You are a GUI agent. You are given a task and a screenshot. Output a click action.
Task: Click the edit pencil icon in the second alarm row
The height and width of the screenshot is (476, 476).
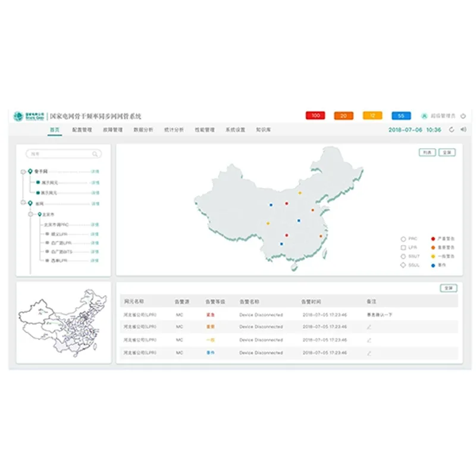[x=369, y=327]
